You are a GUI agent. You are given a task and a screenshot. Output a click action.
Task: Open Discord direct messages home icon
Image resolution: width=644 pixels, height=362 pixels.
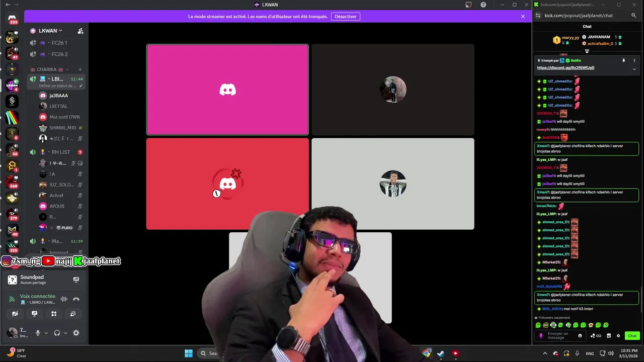click(12, 18)
